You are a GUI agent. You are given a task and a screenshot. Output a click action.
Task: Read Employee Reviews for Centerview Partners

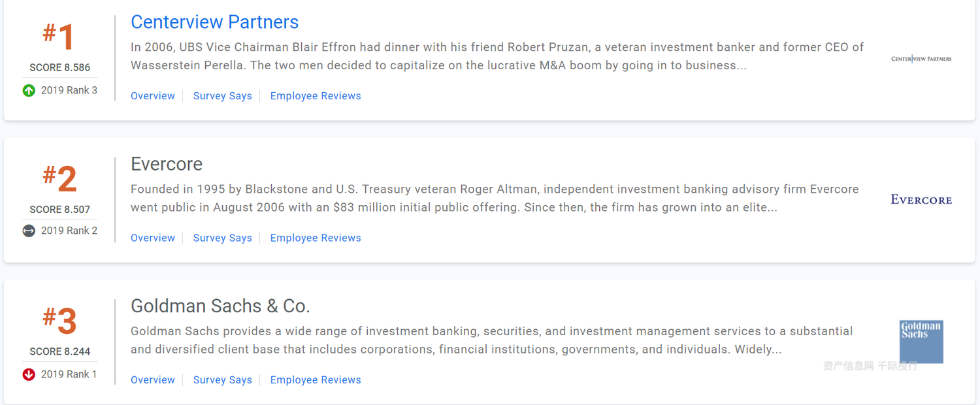click(x=316, y=96)
